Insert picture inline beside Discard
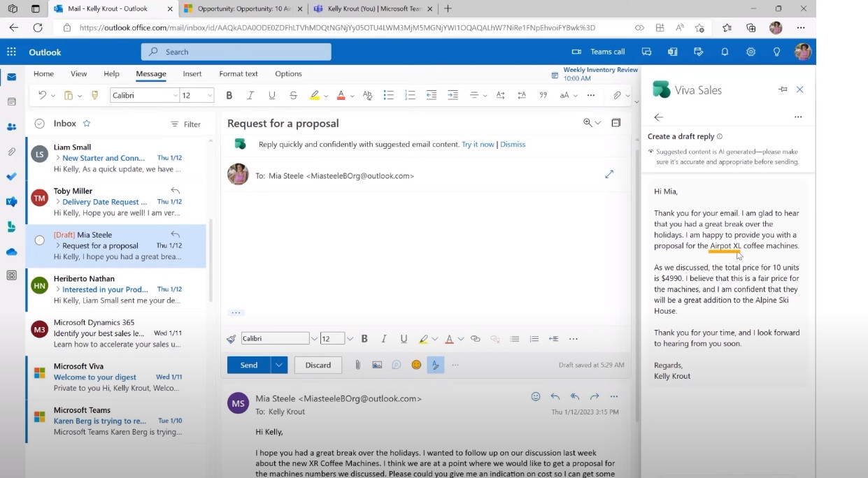Viewport: 868px width, 478px height. (x=377, y=365)
